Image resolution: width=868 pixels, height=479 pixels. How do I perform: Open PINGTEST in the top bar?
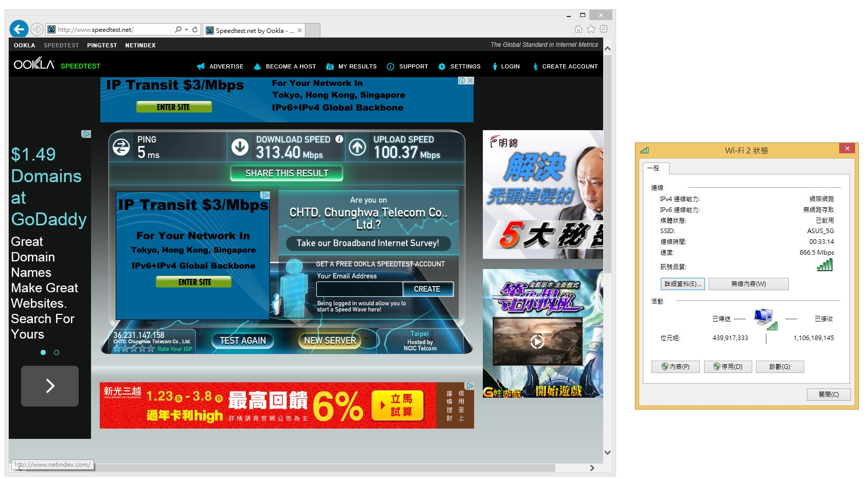coord(102,45)
